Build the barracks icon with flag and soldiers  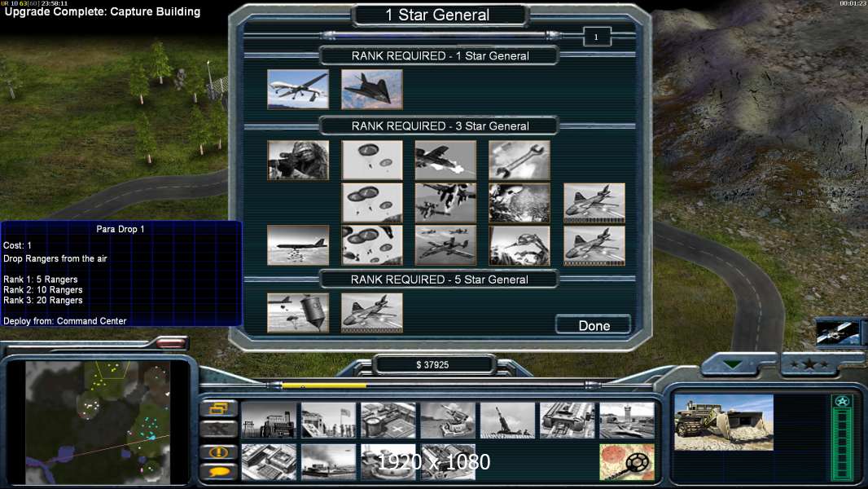(328, 421)
